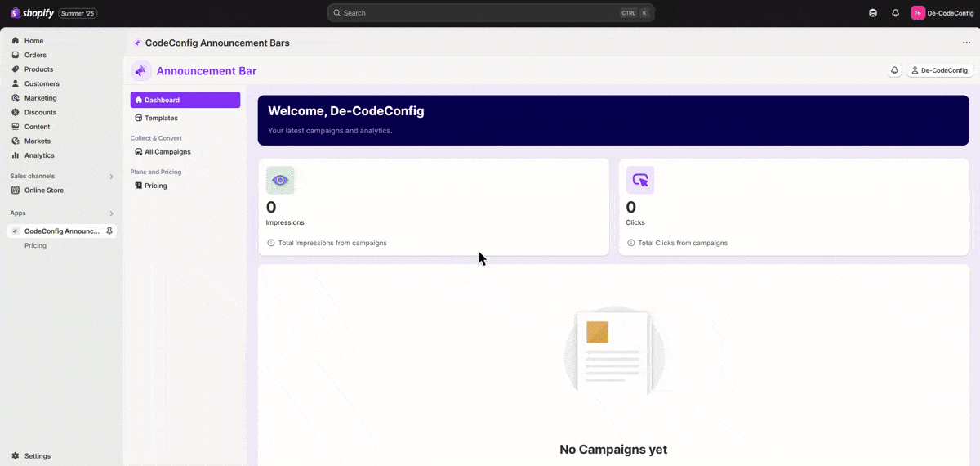
Task: Click the Pricing icon in app navigation
Action: [x=139, y=186]
